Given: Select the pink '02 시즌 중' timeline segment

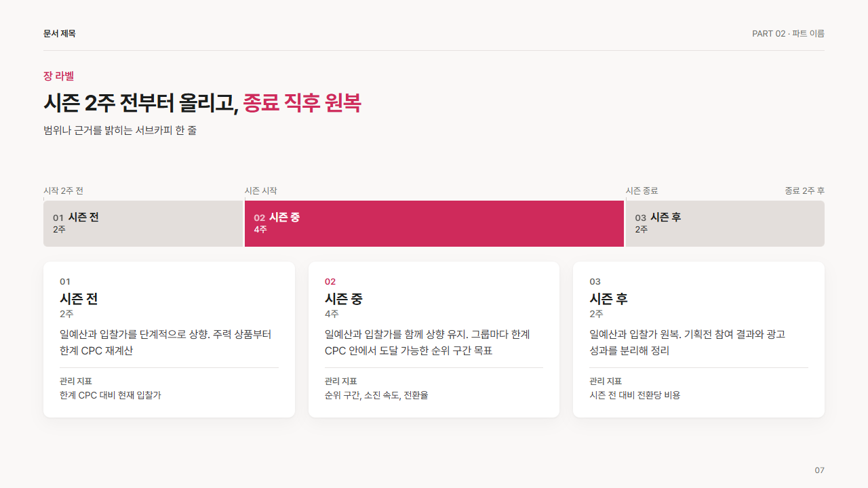Looking at the screenshot, I should point(434,224).
